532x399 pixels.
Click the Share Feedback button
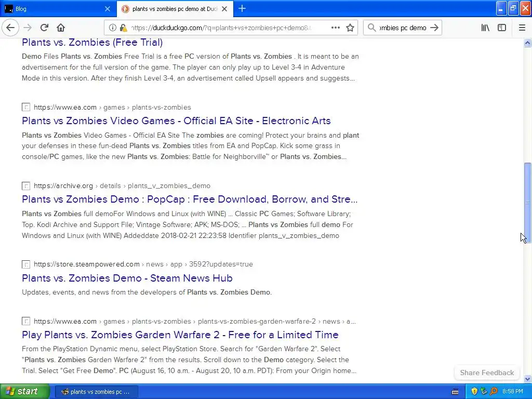[487, 373]
